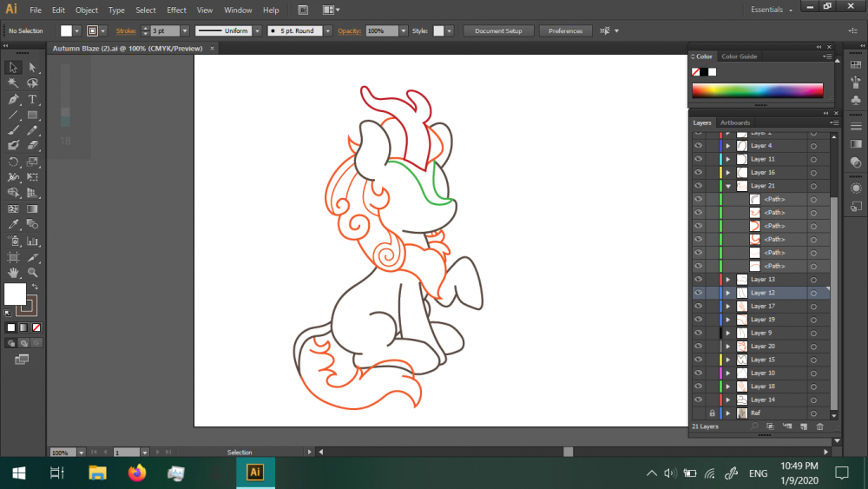Viewport: 868px width, 489px height.
Task: Open the Window menu
Action: tap(238, 10)
